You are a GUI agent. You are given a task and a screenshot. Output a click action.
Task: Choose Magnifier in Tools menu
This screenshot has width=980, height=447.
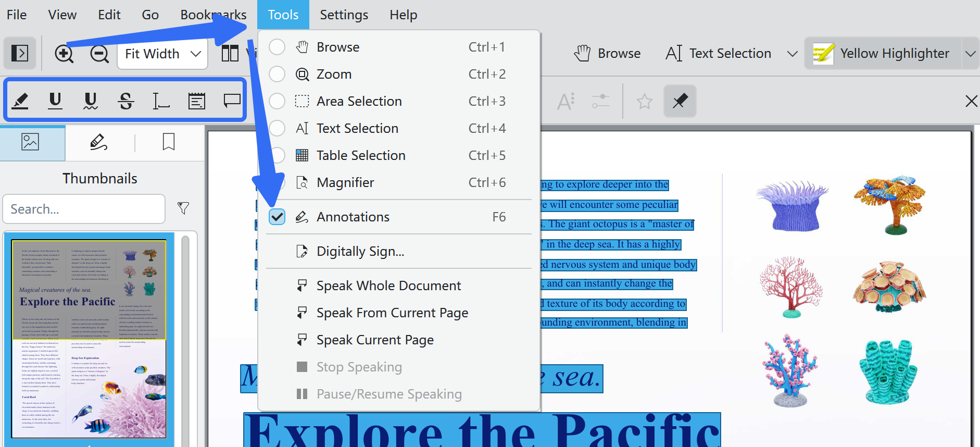pos(399,182)
